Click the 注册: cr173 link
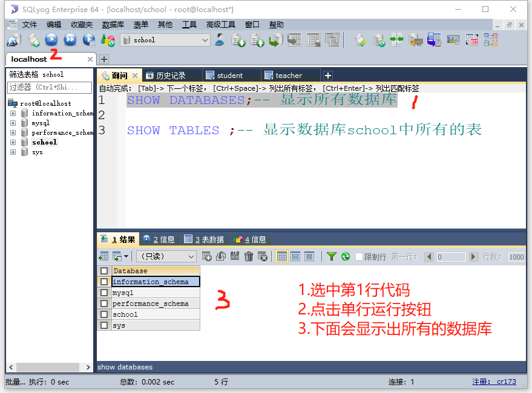This screenshot has width=532, height=393. pos(494,382)
